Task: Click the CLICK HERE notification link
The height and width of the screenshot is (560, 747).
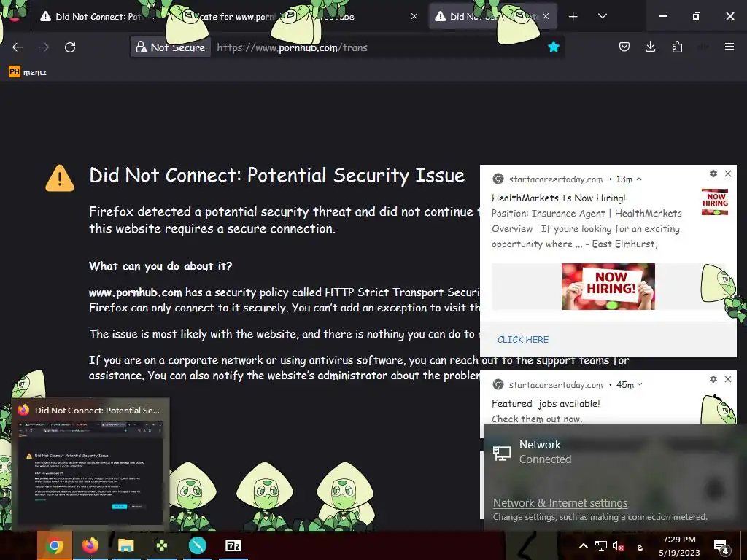Action: tap(522, 340)
